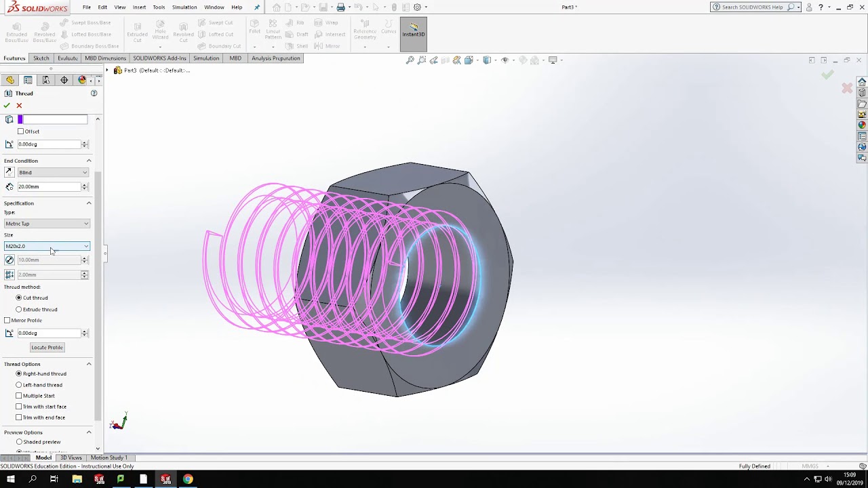Select Left-hand thread option
Image resolution: width=868 pixels, height=488 pixels.
tap(19, 385)
